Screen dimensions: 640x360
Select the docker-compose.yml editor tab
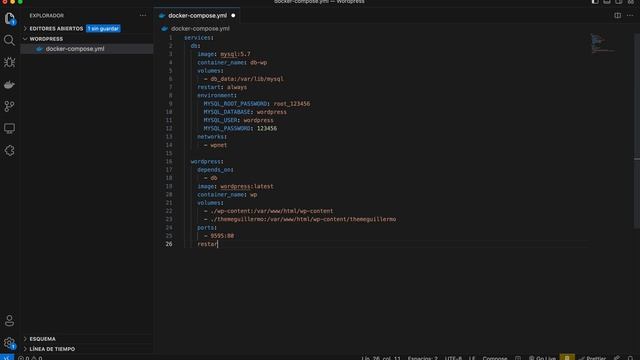pos(197,16)
